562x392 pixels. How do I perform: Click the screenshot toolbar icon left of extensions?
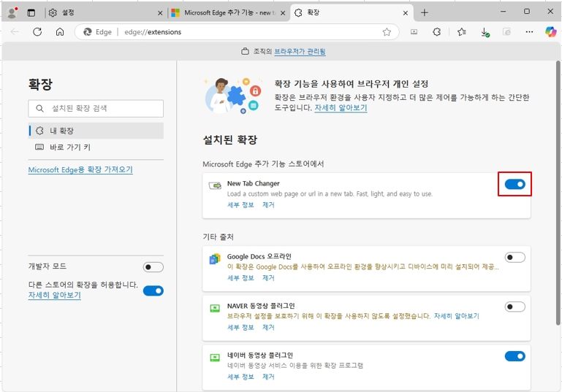click(x=414, y=32)
